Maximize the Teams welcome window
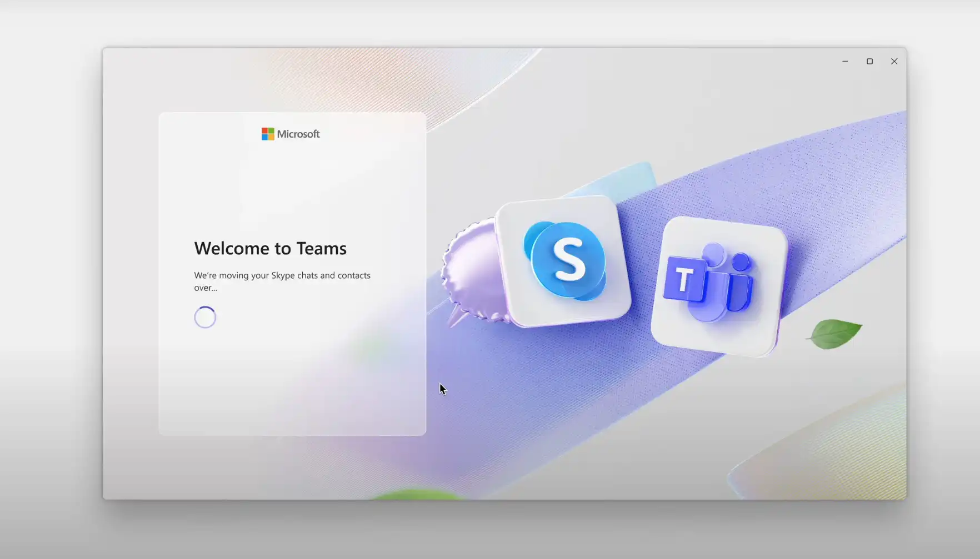This screenshot has height=559, width=980. point(869,62)
